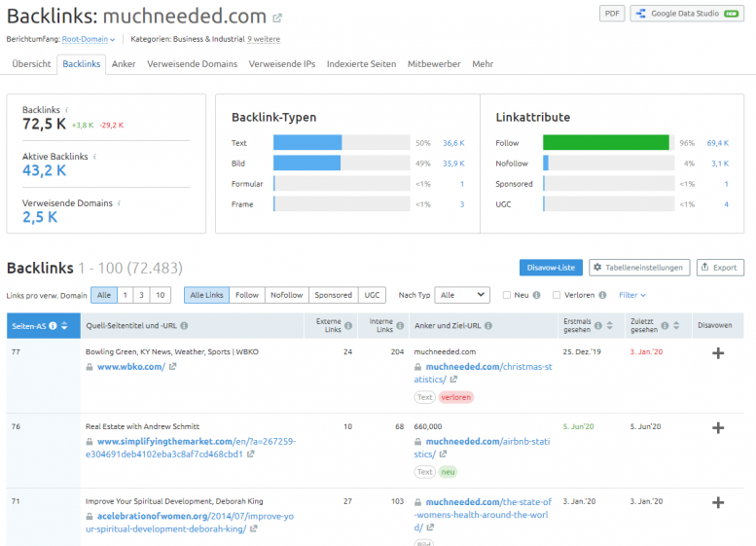Sort by Zuletzt gesehen arrows
Screen dimensions: 756x546
[x=676, y=326]
